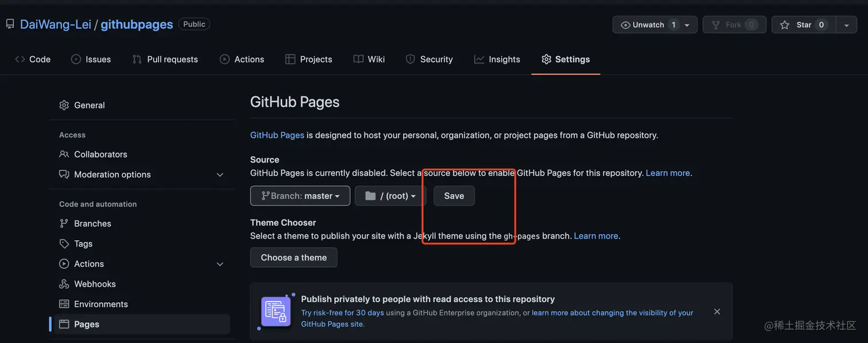The height and width of the screenshot is (343, 868).
Task: Open learn more about changing visibility link
Action: [x=498, y=318]
